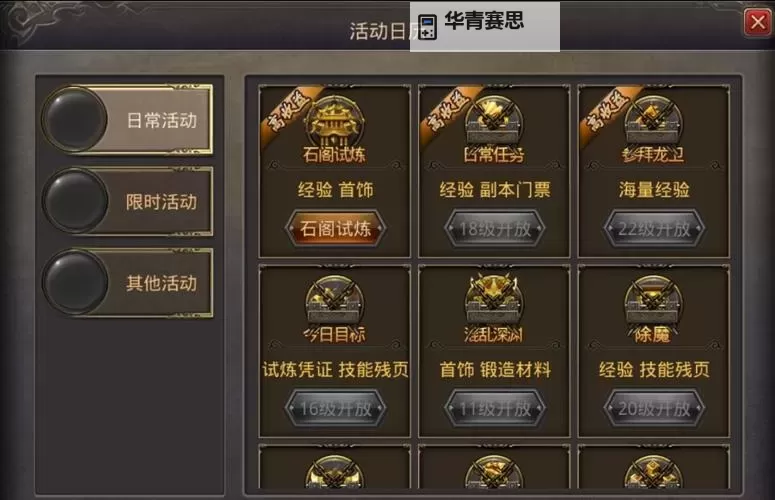775x500 pixels.
Task: Click the orange 石阁试炼 button
Action: tap(335, 228)
